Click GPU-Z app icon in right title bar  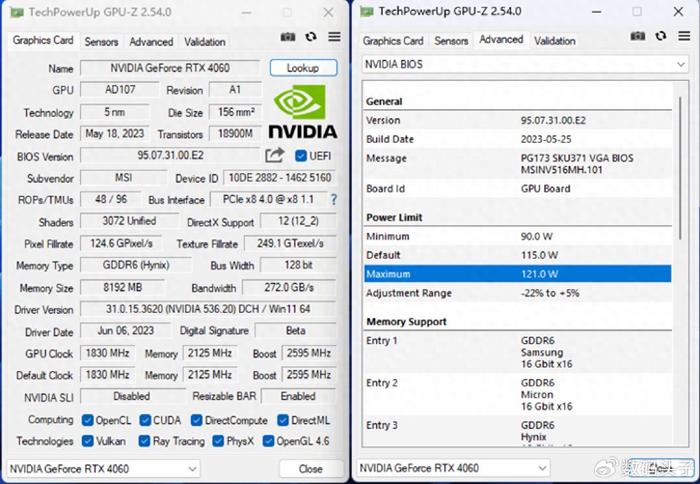367,12
